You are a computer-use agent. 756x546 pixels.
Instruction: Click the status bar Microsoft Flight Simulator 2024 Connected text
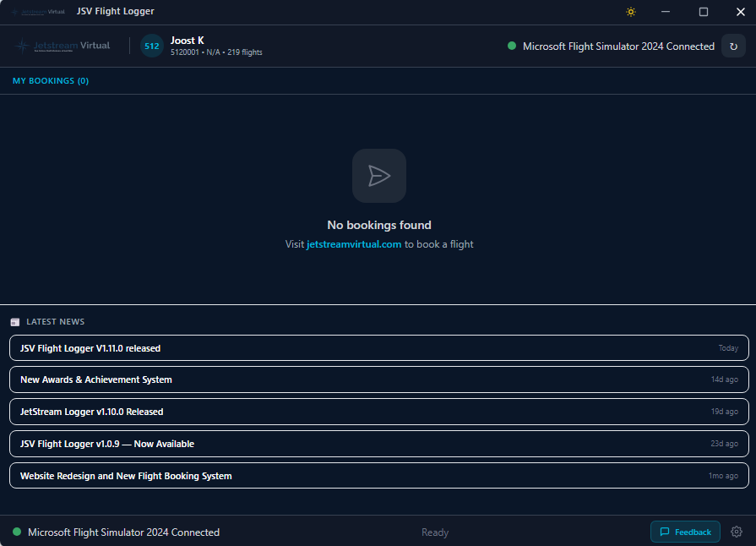point(123,532)
